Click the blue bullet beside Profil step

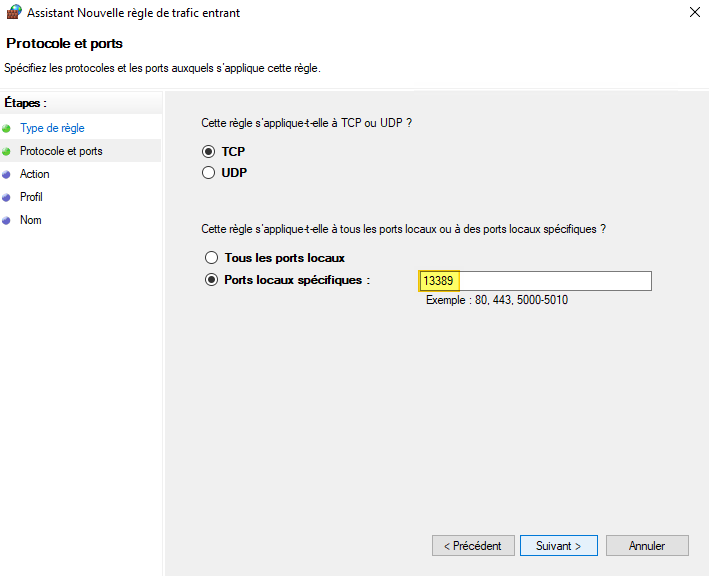(7, 197)
